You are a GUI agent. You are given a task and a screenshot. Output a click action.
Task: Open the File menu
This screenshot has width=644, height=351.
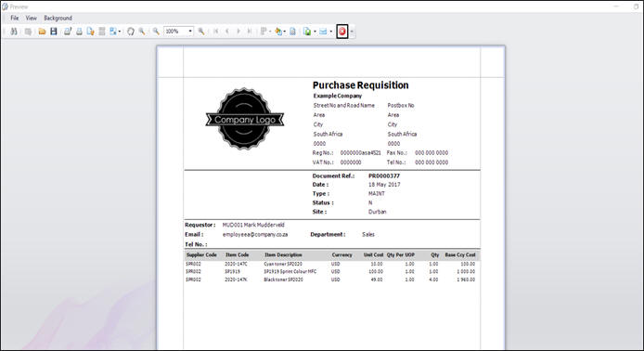pyautogui.click(x=15, y=18)
